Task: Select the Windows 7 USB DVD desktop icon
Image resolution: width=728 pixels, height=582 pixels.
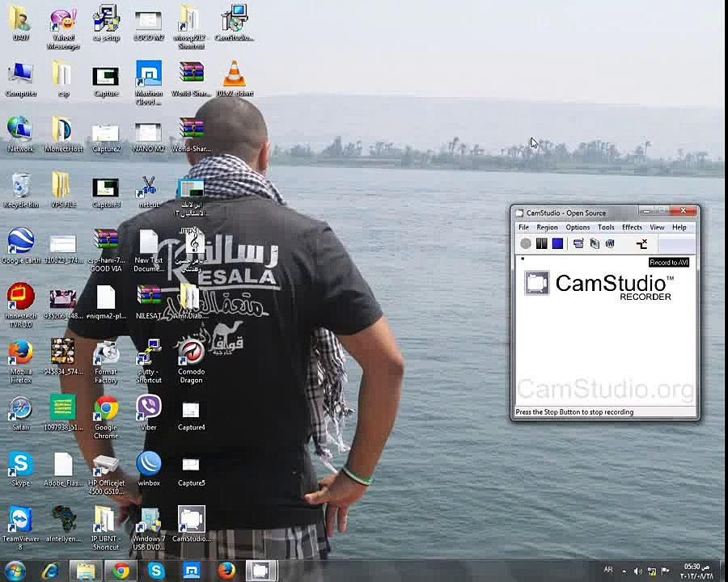Action: pyautogui.click(x=149, y=528)
